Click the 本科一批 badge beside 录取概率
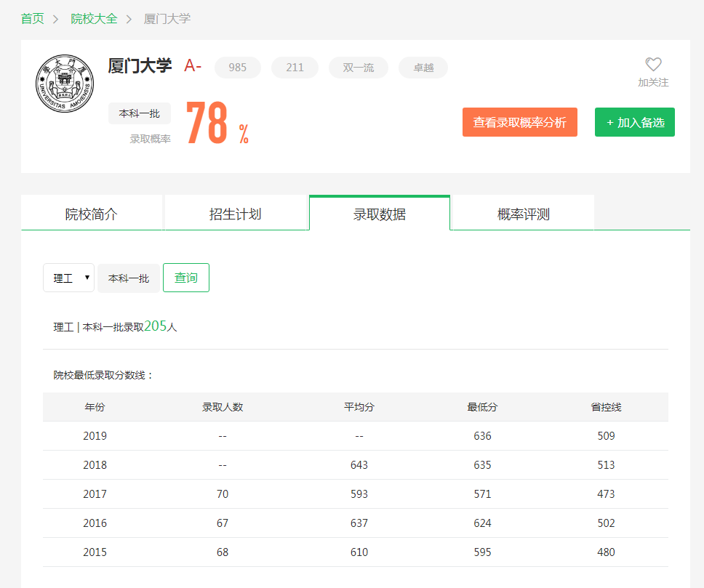 tap(139, 113)
